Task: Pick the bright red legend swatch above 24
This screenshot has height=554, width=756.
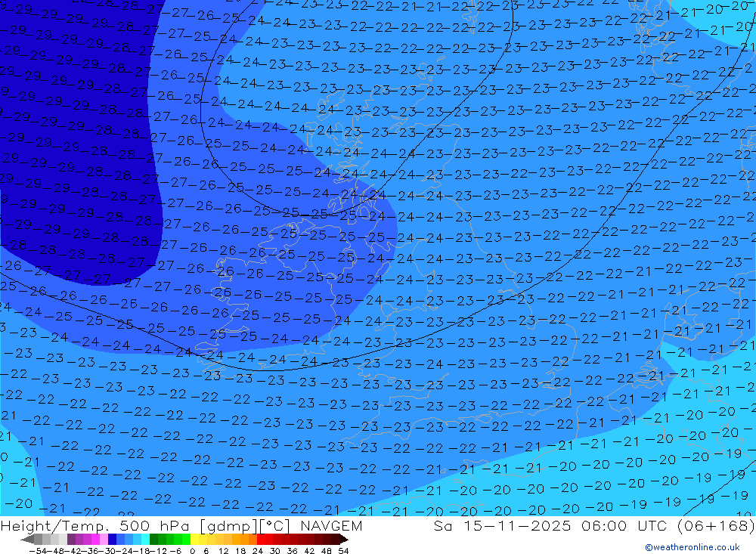Action: (x=261, y=539)
